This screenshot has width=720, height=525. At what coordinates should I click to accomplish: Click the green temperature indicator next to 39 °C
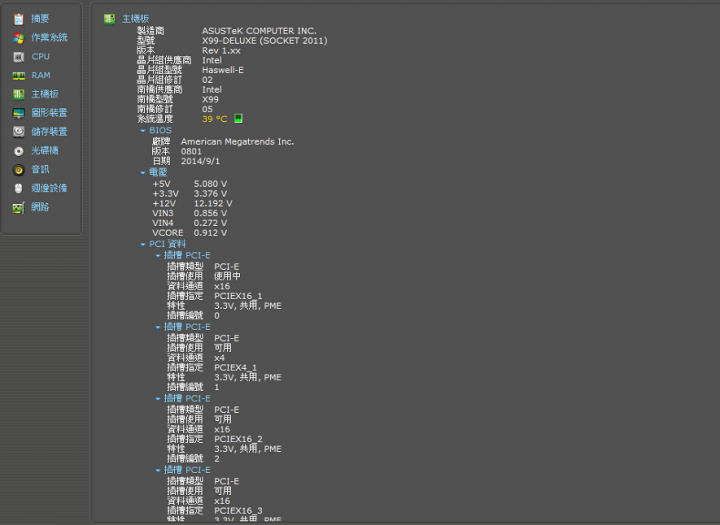(238, 119)
